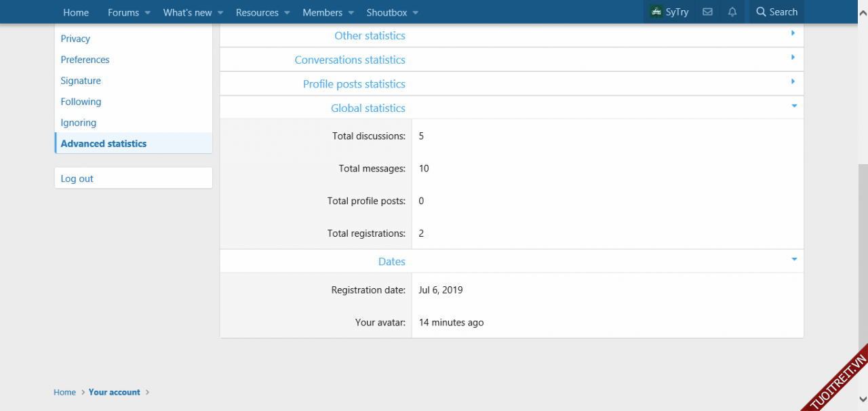Viewport: 868px width, 411px height.
Task: Go to Home in navigation bar
Action: click(76, 12)
